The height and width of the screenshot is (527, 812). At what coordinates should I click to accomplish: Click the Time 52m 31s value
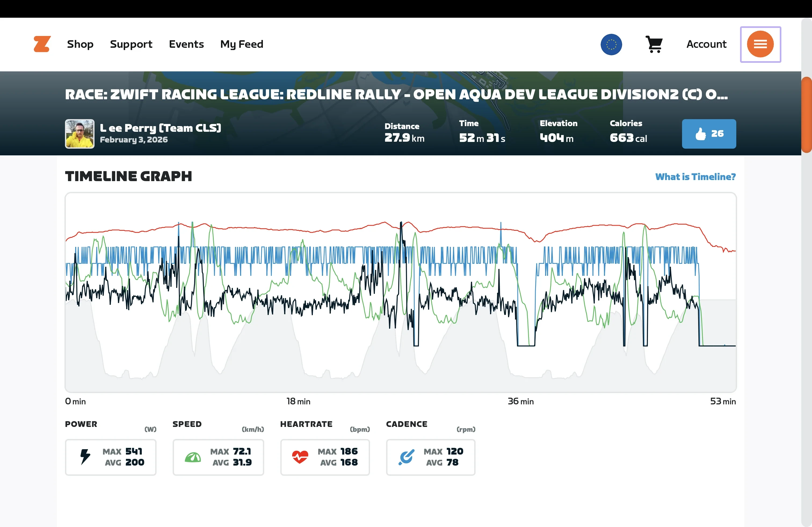(482, 138)
